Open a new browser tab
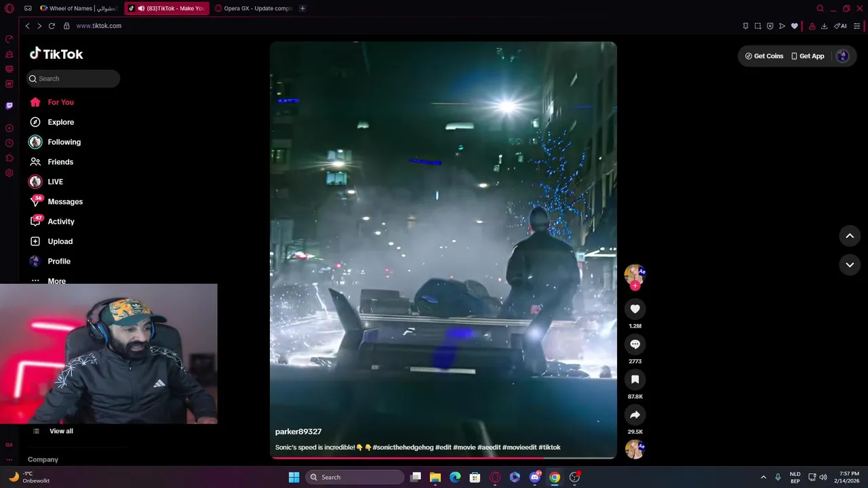The width and height of the screenshot is (868, 488). coord(302,8)
